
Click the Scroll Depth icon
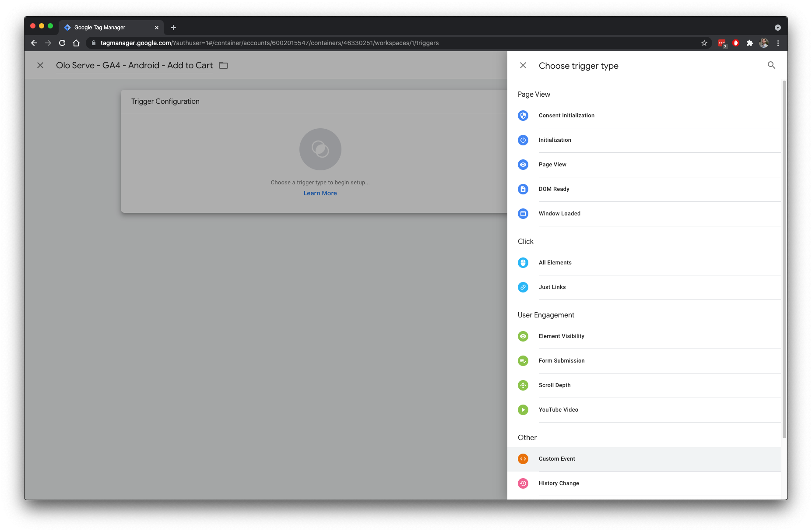point(523,385)
